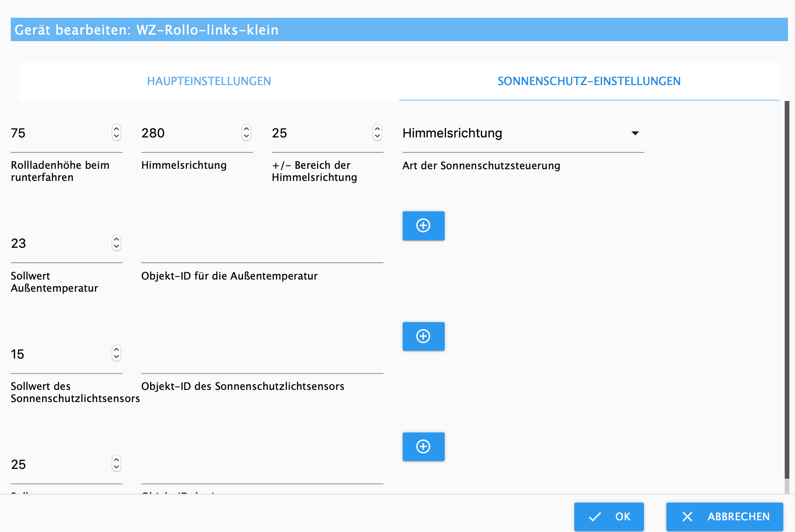Click the stepper for Sollwert Außentemperatur
This screenshot has height=532, width=795.
(116, 243)
